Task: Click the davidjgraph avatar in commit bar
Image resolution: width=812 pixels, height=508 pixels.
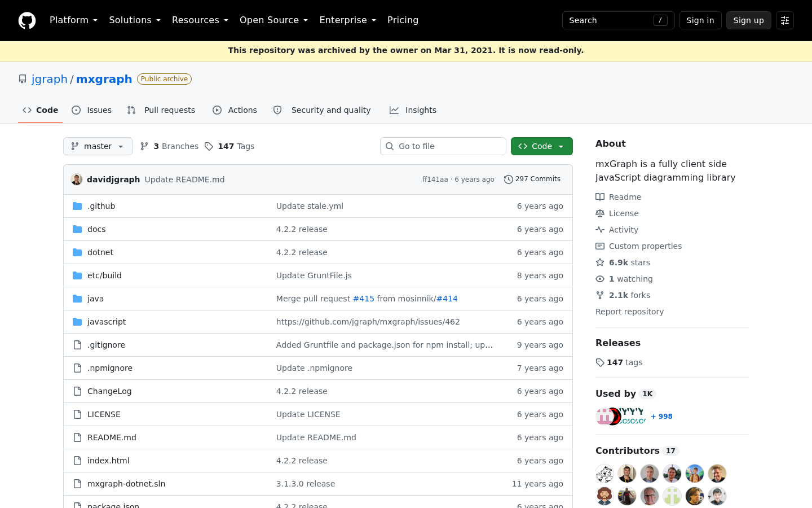Action: click(x=77, y=179)
